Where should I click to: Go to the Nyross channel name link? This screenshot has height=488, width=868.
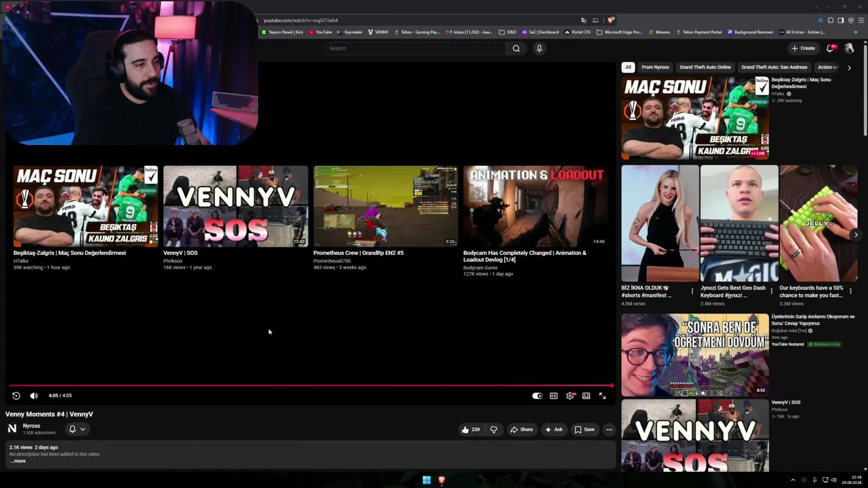(x=32, y=426)
